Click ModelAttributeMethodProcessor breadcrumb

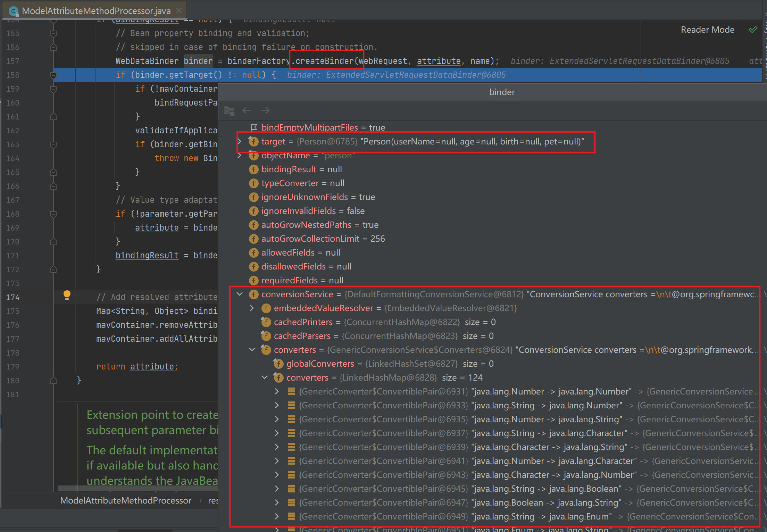126,500
